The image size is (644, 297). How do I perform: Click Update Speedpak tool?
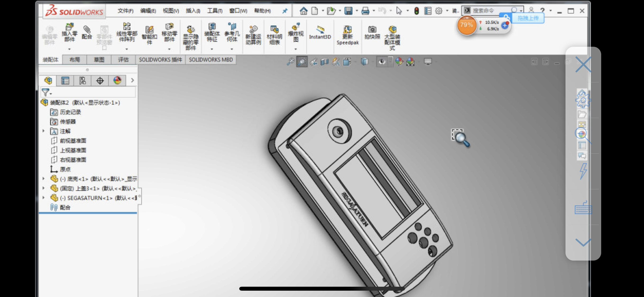[x=347, y=35]
